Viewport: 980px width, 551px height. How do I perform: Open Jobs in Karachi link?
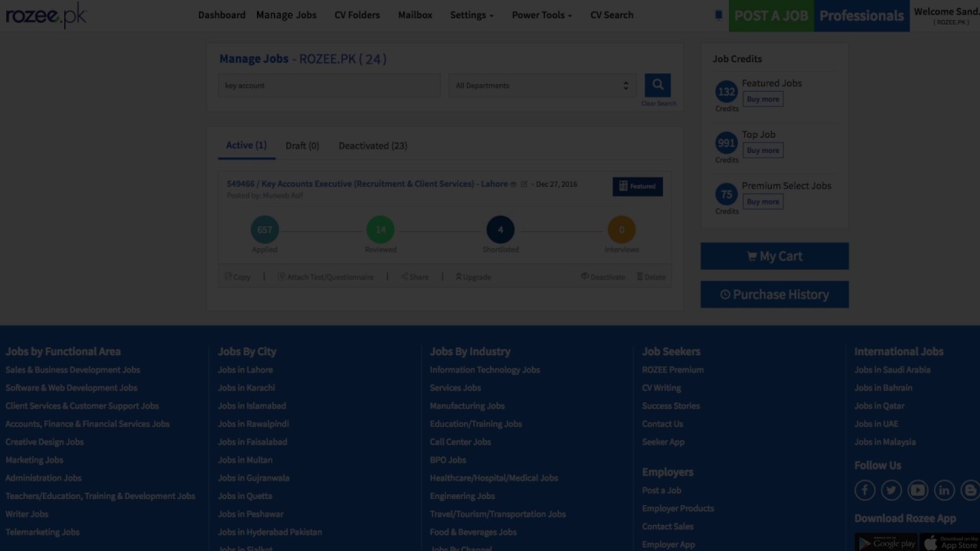[x=247, y=388]
